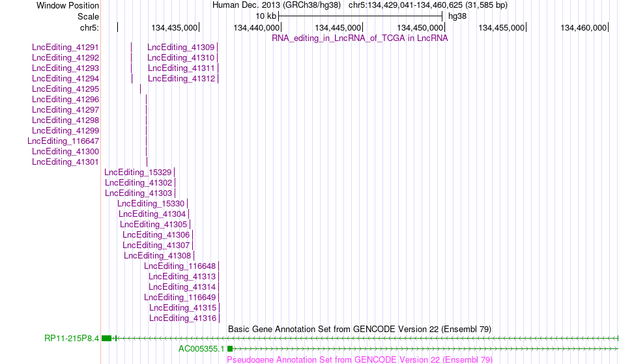Click the Scale ruler label
619x364 pixels.
point(89,16)
